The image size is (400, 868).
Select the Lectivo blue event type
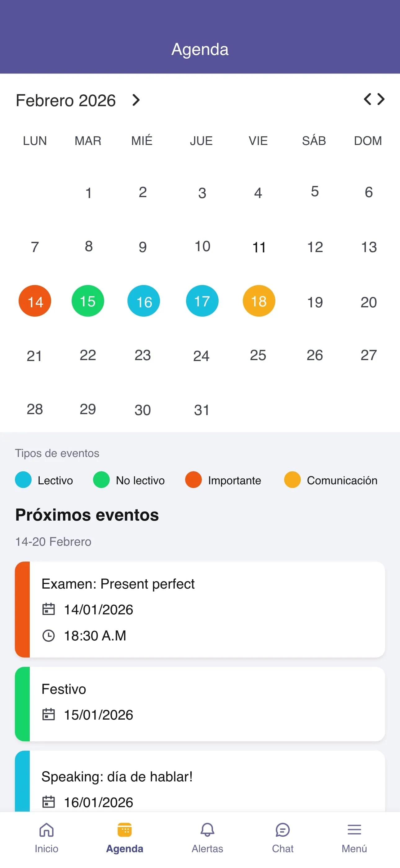point(44,480)
